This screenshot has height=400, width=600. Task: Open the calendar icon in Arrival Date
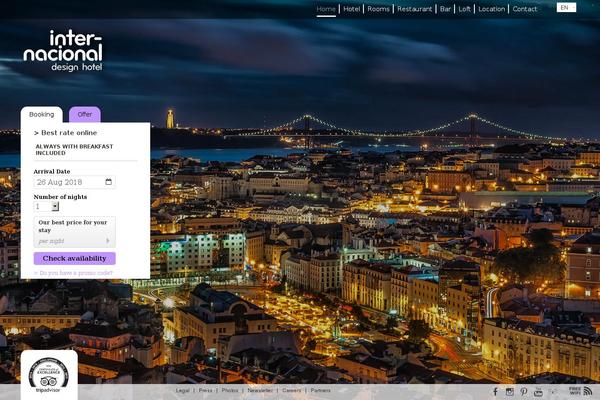click(109, 182)
